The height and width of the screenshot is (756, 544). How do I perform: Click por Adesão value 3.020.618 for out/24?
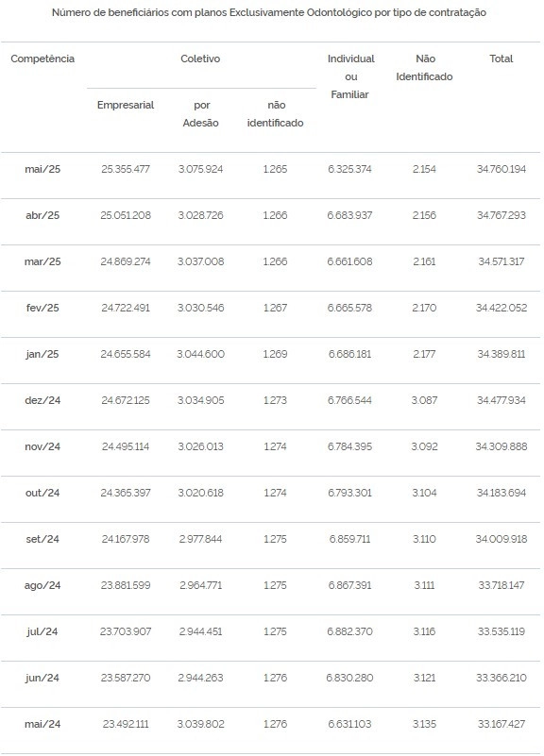click(200, 493)
